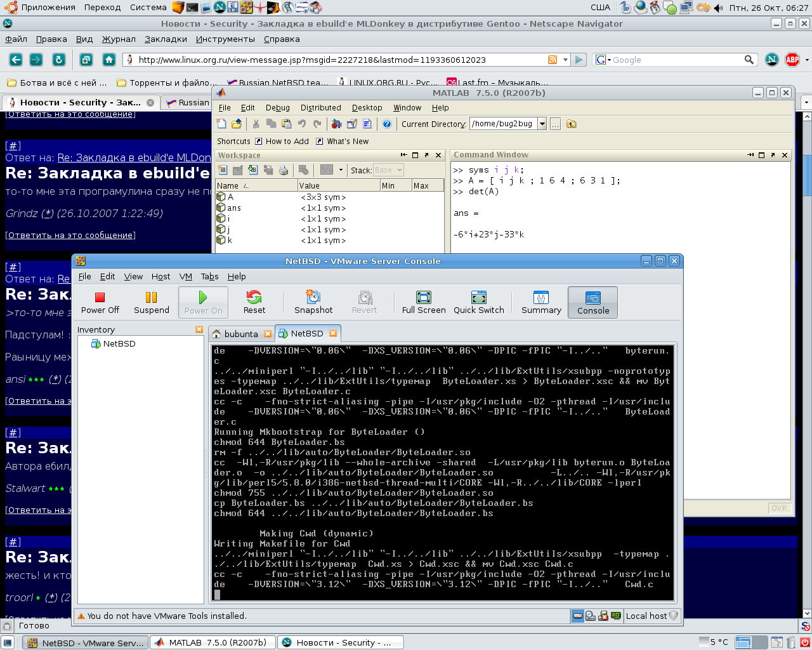
Task: Switch VMware console to Full Screen
Action: pyautogui.click(x=424, y=302)
